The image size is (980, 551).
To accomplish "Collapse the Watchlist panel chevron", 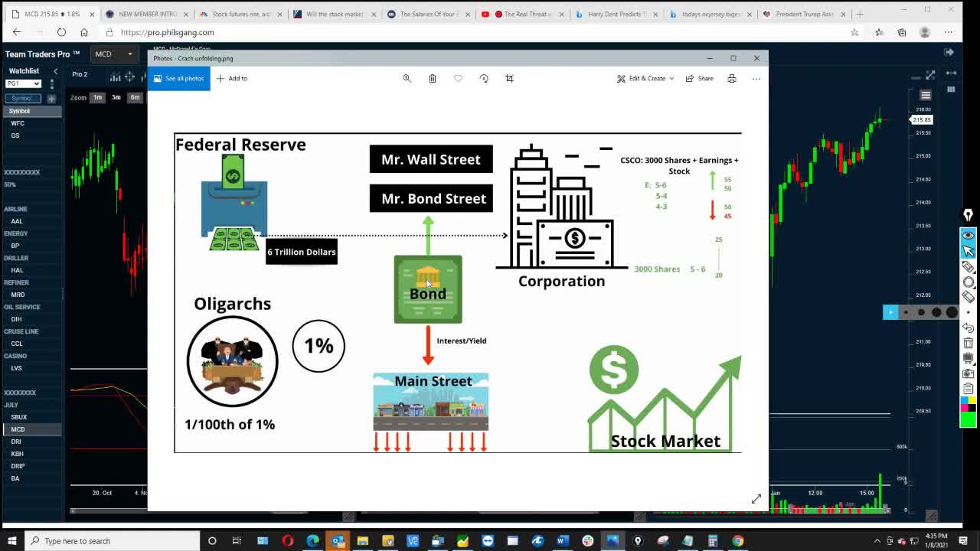I will pyautogui.click(x=55, y=70).
